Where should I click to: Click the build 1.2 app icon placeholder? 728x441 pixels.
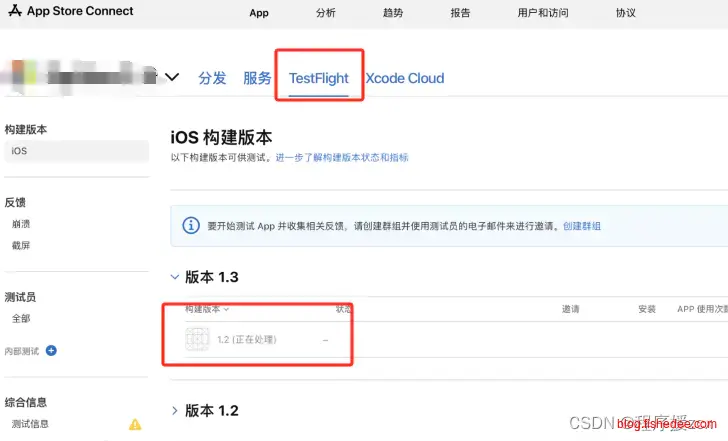click(197, 340)
